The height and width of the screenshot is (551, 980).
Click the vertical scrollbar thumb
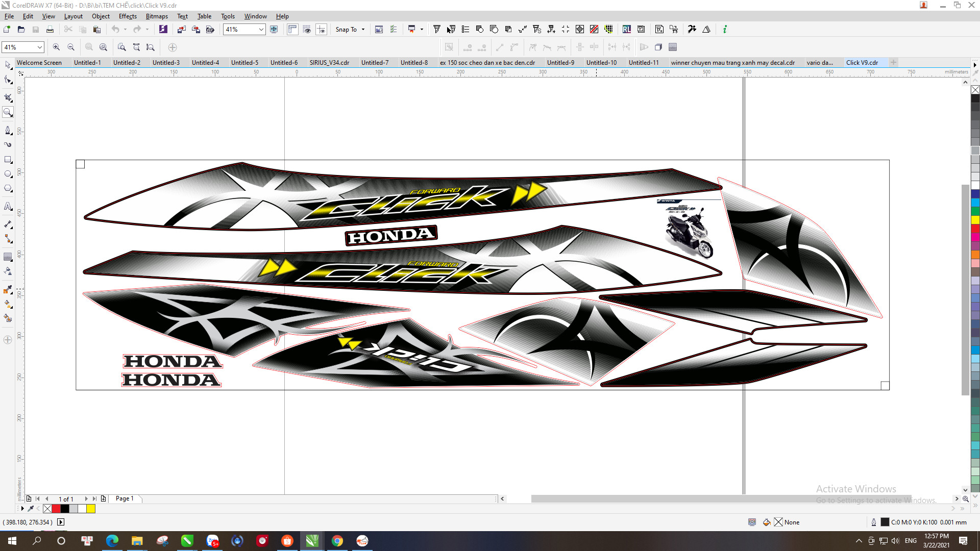965,290
